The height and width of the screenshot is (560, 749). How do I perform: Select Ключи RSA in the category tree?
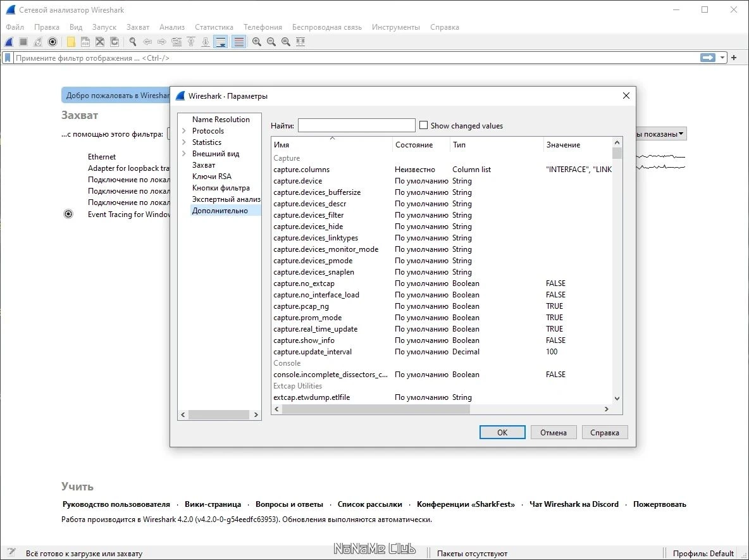(x=212, y=177)
